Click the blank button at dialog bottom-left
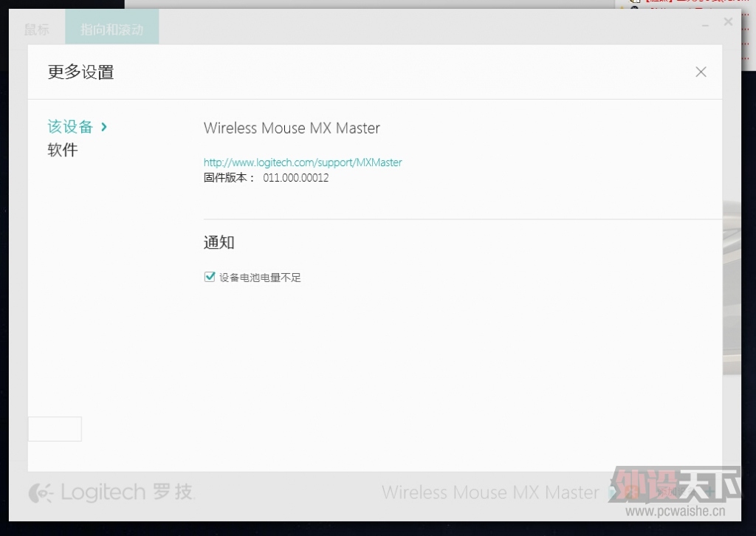Screen dimensions: 756x536 [x=55, y=429]
